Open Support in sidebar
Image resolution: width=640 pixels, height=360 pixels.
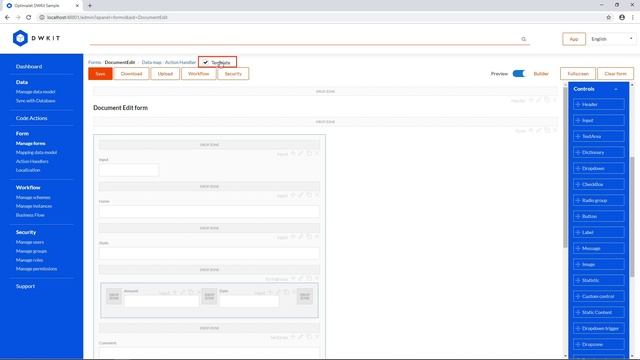25,287
